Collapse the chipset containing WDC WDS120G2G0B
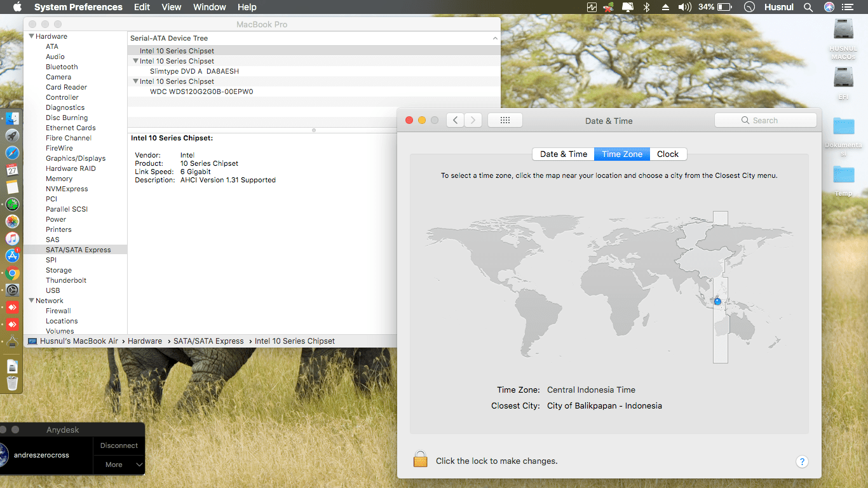 [135, 81]
